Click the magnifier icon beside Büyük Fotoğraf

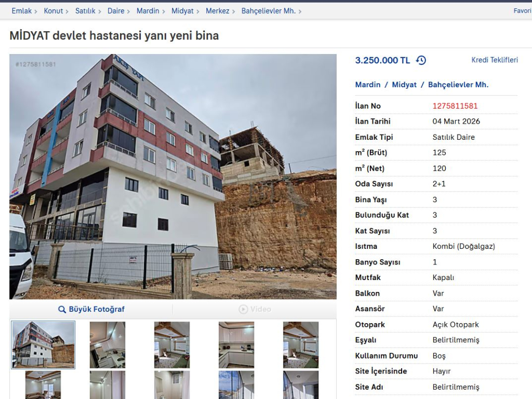click(62, 310)
